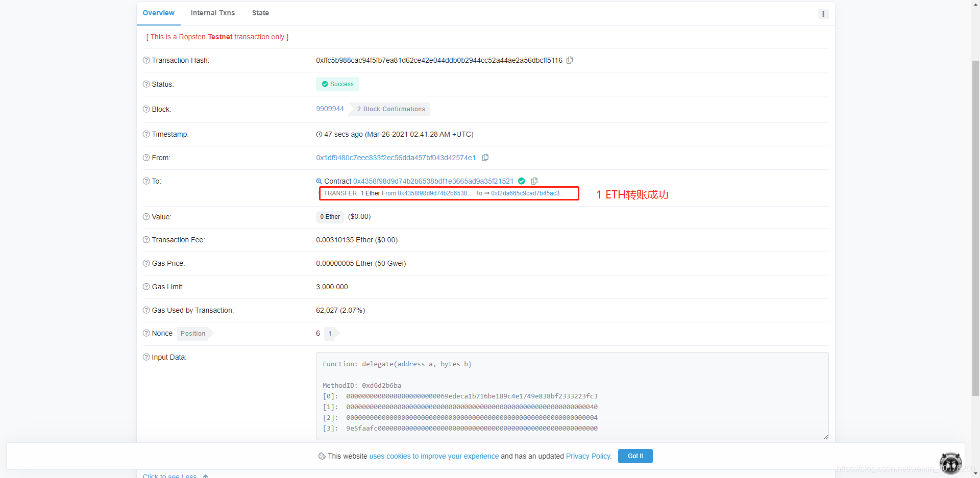Click help icon next to To
The image size is (980, 478).
pos(146,181)
